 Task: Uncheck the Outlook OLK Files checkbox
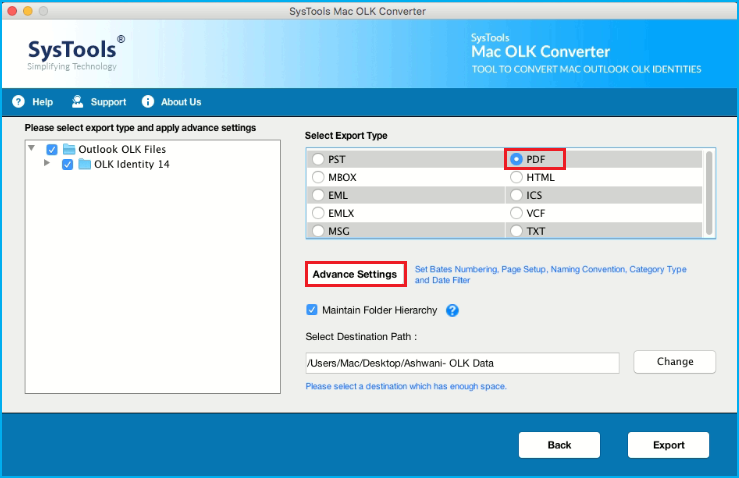pyautogui.click(x=52, y=149)
